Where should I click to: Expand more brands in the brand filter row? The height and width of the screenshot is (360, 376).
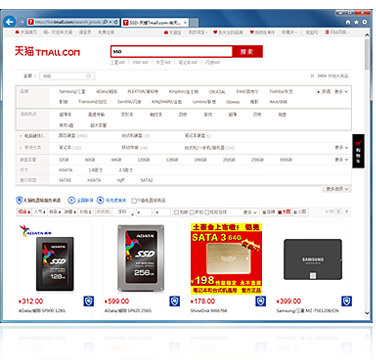[341, 91]
